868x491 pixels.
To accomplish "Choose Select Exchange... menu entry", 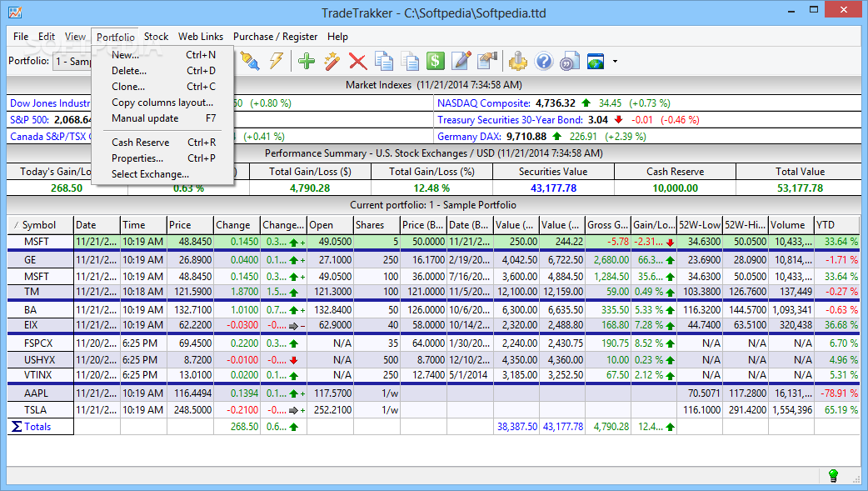I will pyautogui.click(x=162, y=174).
